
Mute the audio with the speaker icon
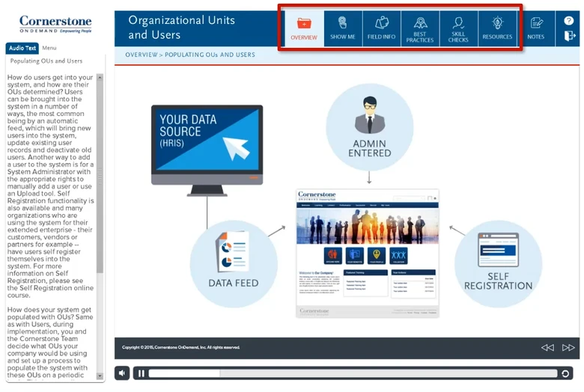pyautogui.click(x=122, y=373)
